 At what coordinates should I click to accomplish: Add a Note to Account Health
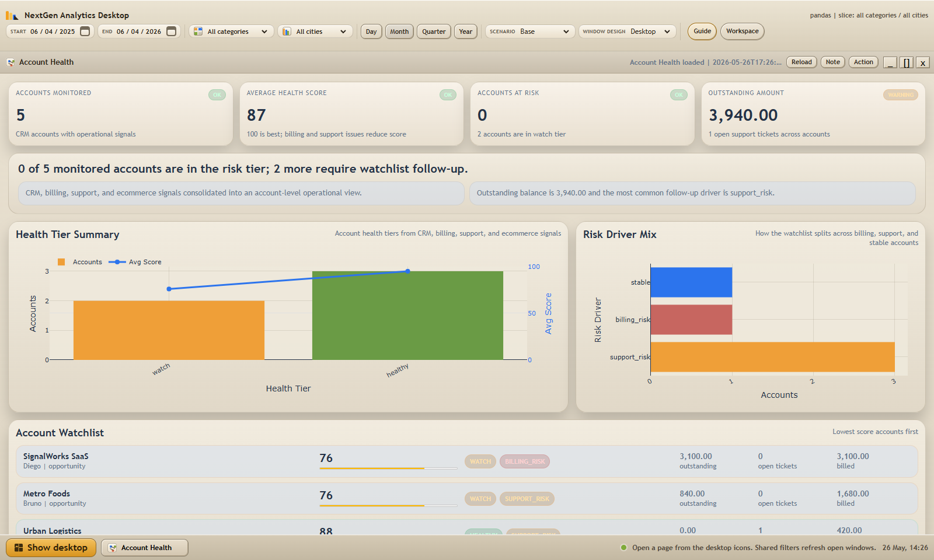click(x=833, y=62)
